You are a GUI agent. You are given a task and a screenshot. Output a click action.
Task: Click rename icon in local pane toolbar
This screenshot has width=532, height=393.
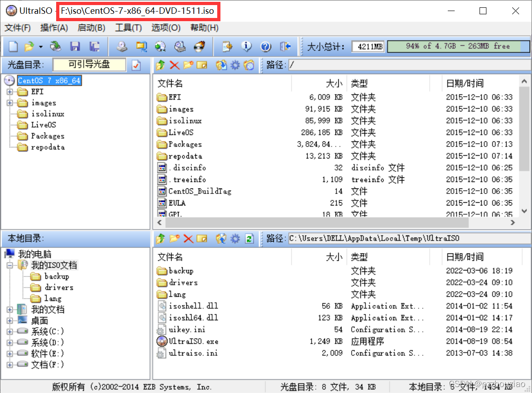tap(202, 239)
